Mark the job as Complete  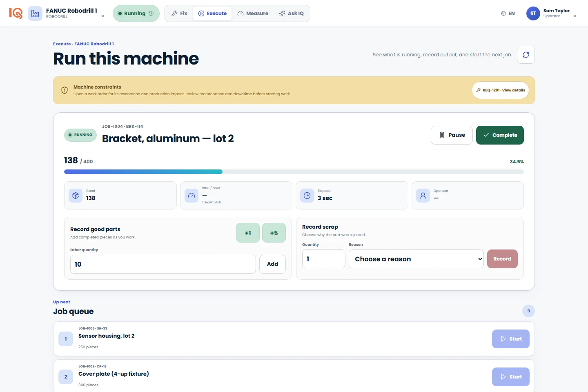click(500, 135)
